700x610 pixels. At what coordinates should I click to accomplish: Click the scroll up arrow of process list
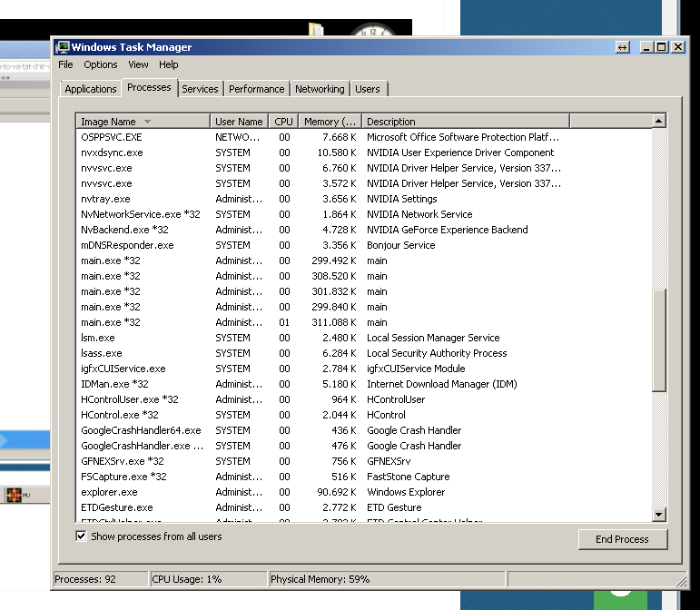tap(659, 121)
